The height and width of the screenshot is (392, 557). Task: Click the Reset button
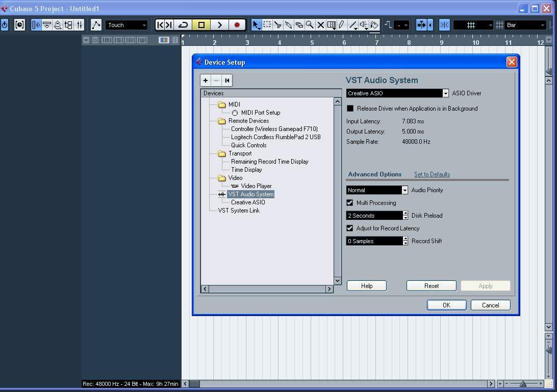[x=431, y=286]
